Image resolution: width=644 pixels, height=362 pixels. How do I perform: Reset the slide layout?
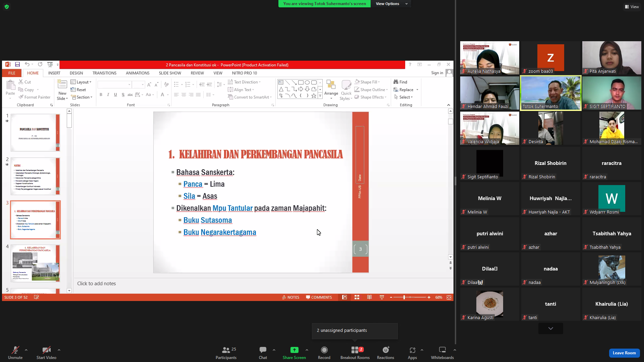click(78, 90)
